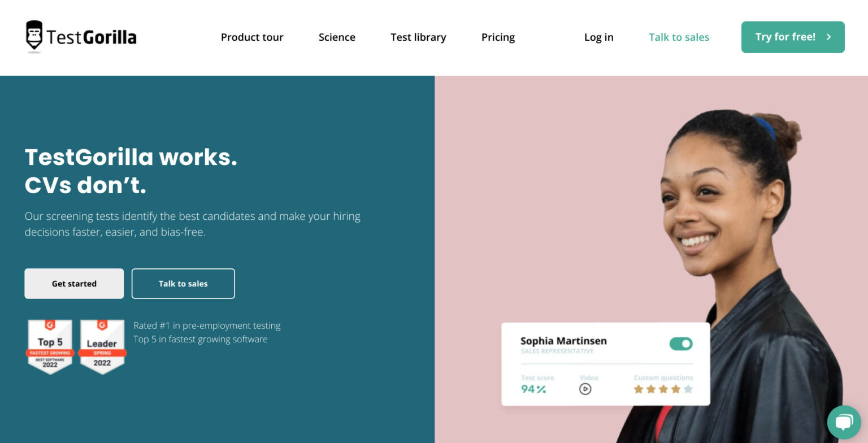Click the 'Try for free!' button

(x=793, y=37)
